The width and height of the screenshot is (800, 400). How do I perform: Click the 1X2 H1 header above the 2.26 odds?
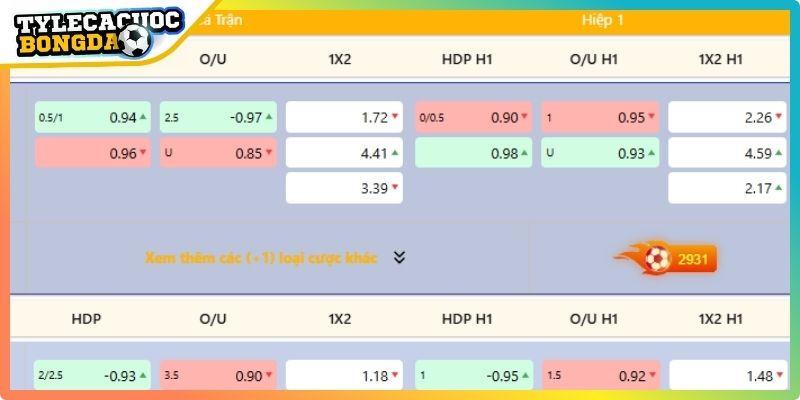[720, 60]
